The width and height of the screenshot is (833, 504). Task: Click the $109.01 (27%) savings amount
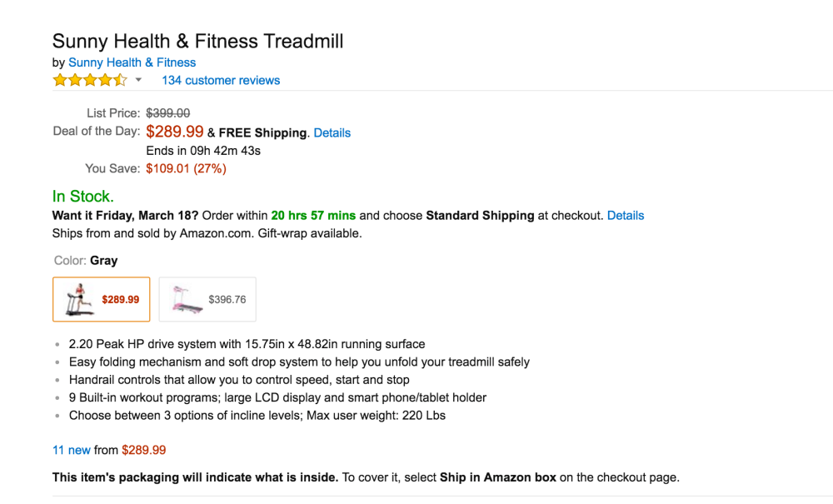click(186, 168)
